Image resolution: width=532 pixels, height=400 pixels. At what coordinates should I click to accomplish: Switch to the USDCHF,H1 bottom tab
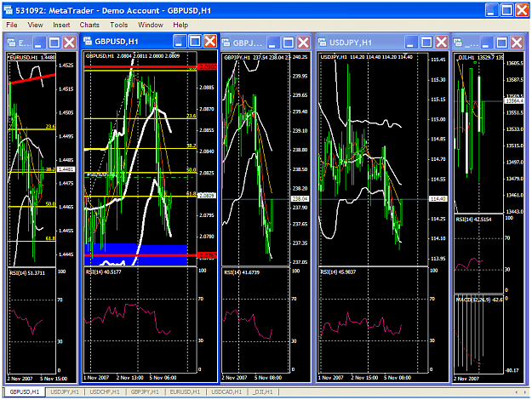click(105, 391)
